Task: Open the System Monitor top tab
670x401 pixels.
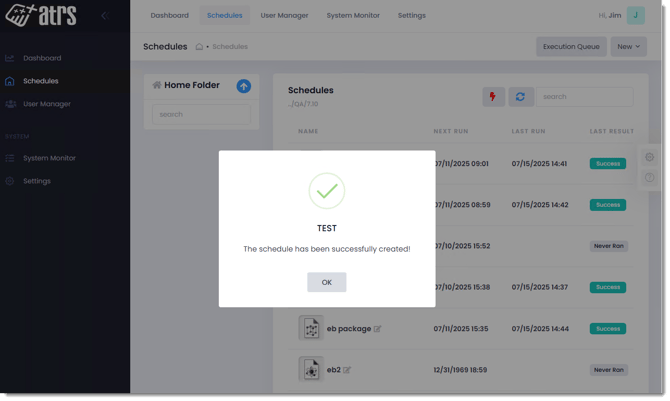Action: click(353, 16)
